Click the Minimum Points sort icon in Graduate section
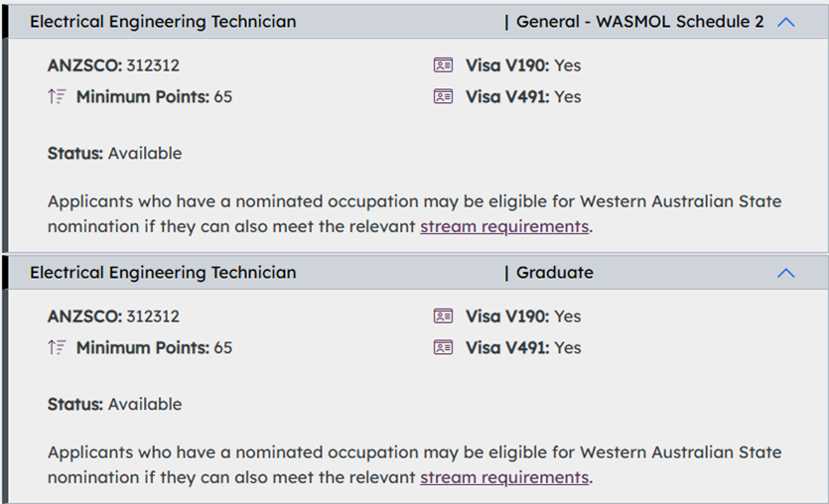The height and width of the screenshot is (504, 829). pos(58,348)
